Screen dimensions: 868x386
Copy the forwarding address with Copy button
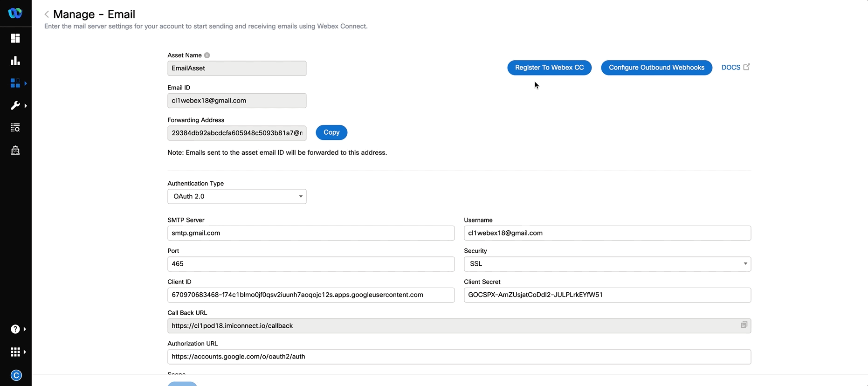click(331, 132)
